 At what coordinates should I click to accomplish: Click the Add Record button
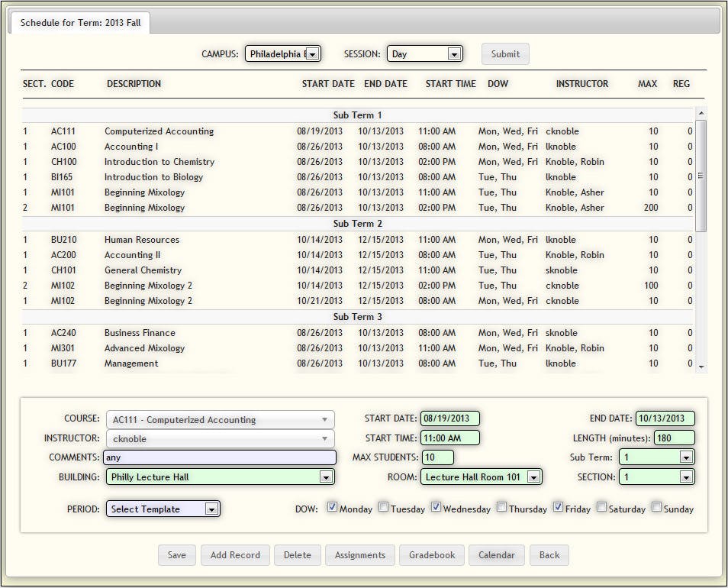coord(235,555)
